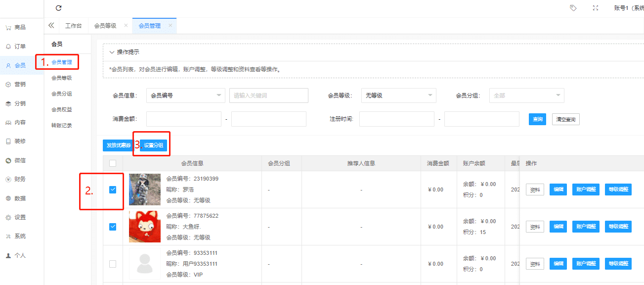The height and width of the screenshot is (285, 644).
Task: Open 微信 in the left sidebar
Action: point(20,160)
